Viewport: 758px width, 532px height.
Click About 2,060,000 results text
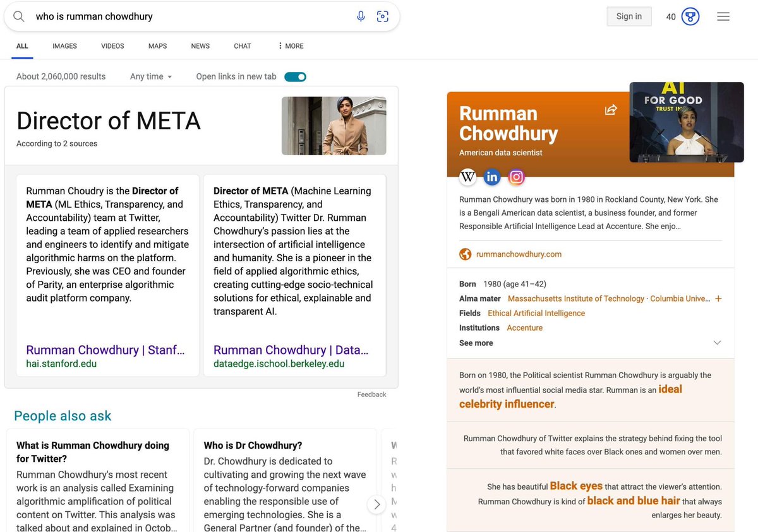click(61, 76)
